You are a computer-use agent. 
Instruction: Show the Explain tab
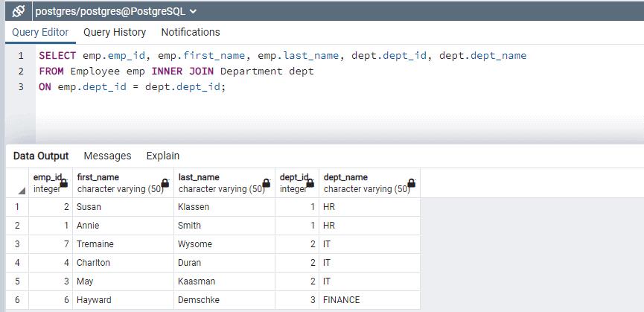pyautogui.click(x=162, y=156)
